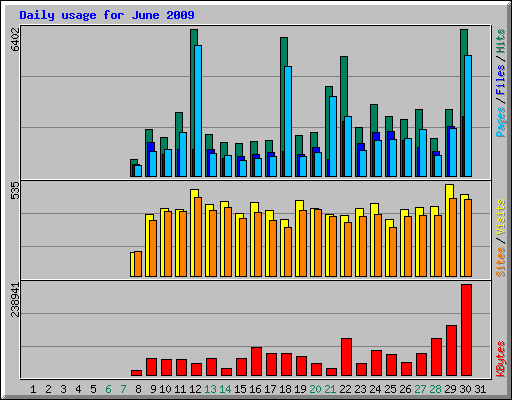Click day 26 on the date axis

pos(405,389)
